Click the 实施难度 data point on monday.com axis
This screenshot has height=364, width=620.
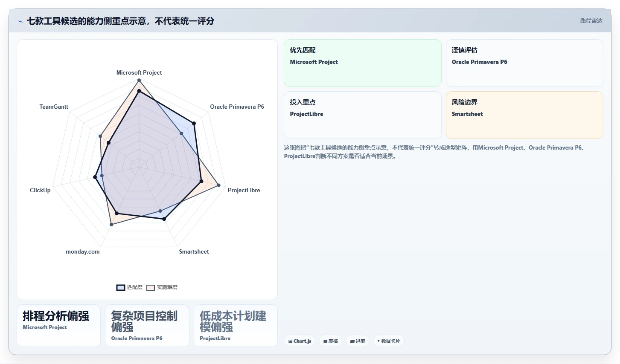point(111,224)
